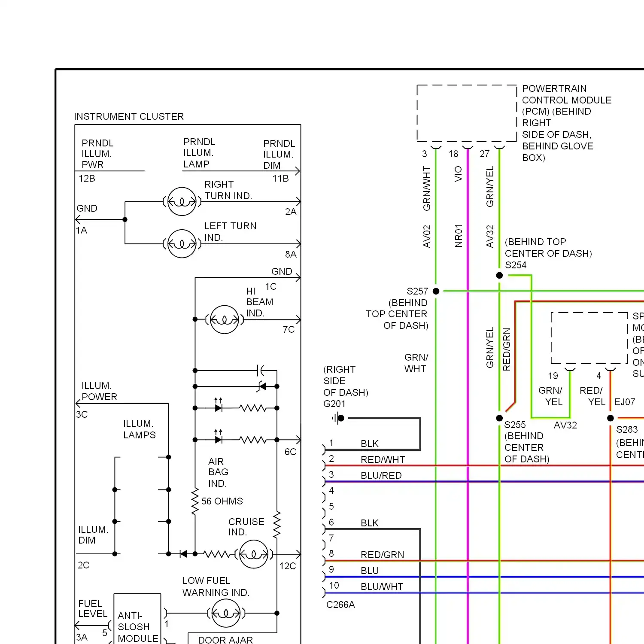Click the cruise indicator lamp symbol
Image resolution: width=644 pixels, height=644 pixels.
(x=254, y=554)
